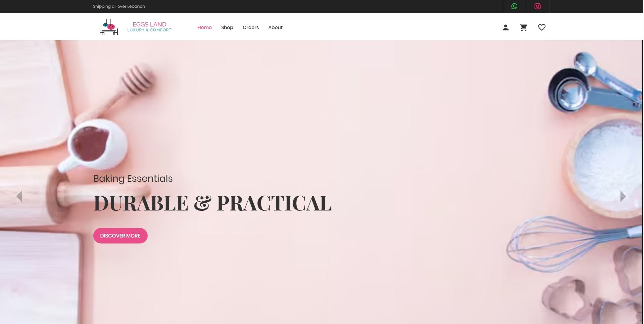This screenshot has width=644, height=324.
Task: Click the Eggs Land table logo image
Action: click(x=109, y=27)
